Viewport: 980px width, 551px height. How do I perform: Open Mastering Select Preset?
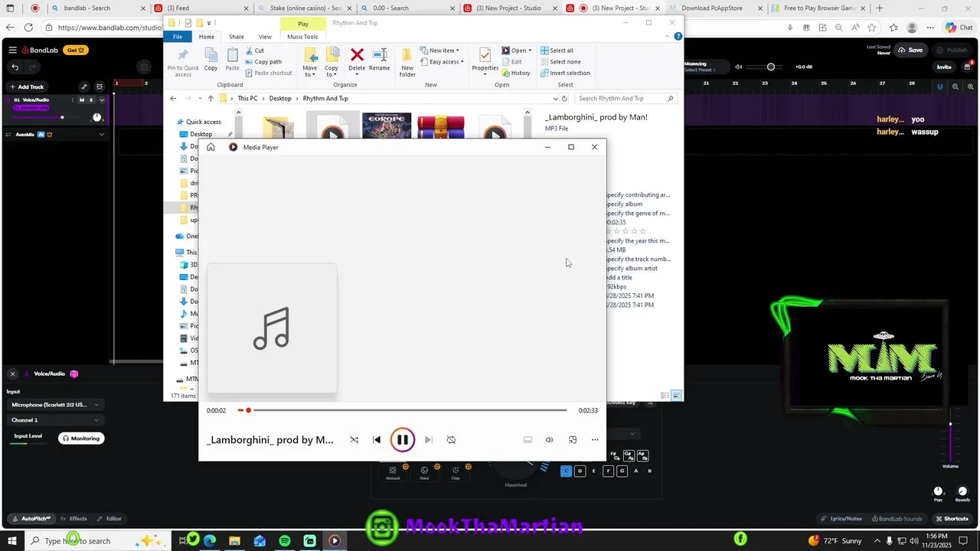[x=699, y=70]
